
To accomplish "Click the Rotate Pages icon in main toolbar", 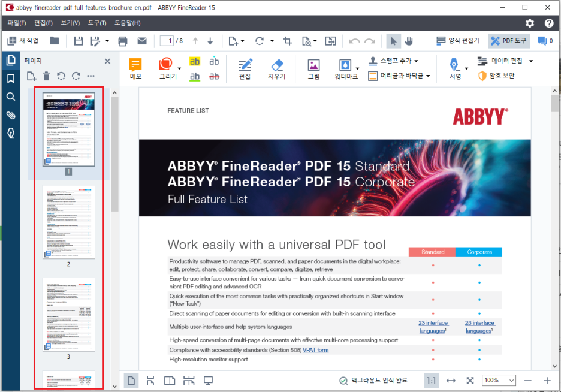I will (260, 41).
